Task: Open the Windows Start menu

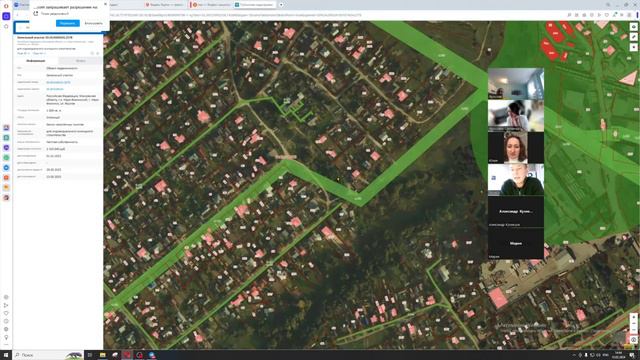Action: point(6,355)
